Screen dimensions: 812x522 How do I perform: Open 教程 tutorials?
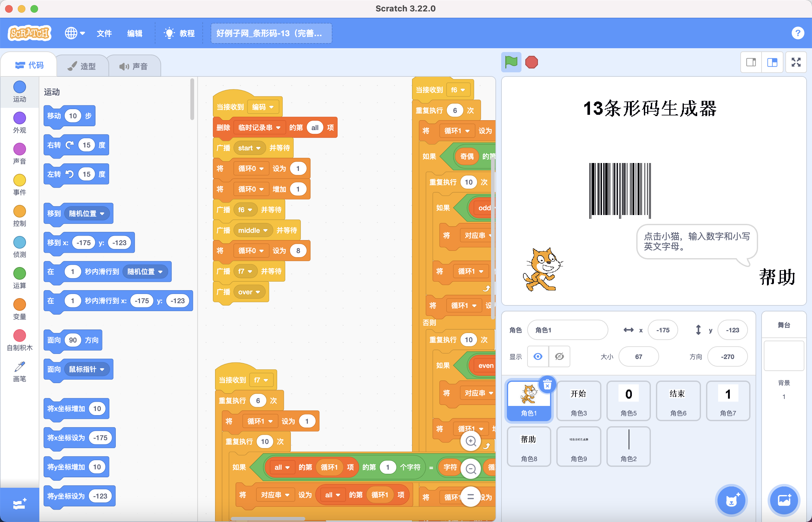(x=179, y=33)
